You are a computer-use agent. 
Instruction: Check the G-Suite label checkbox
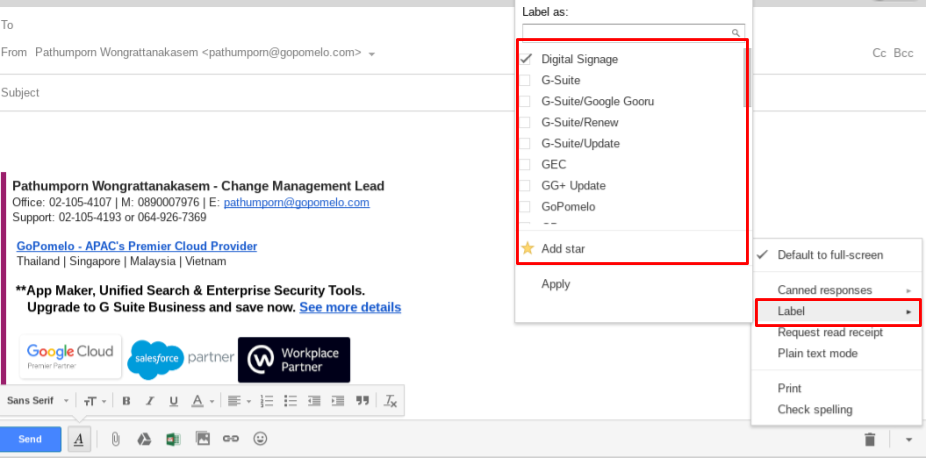tap(525, 80)
